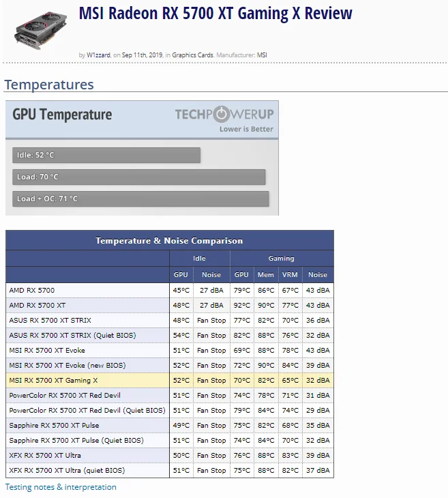
Task: Click the MSI graphics card thumbnail image
Action: tap(41, 31)
